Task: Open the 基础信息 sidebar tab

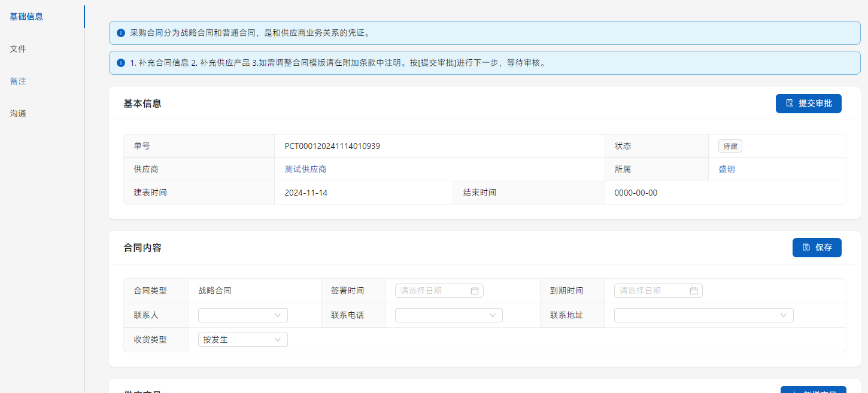Action: click(26, 17)
